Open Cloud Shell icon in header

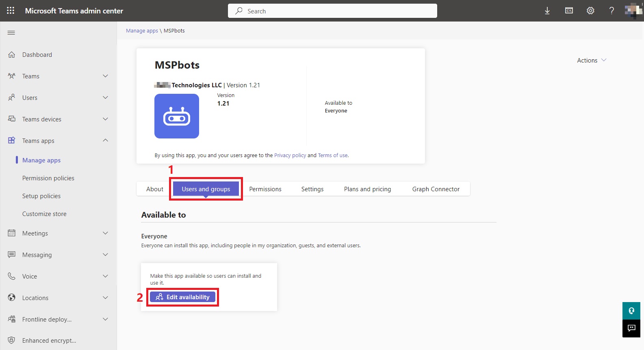pyautogui.click(x=569, y=11)
